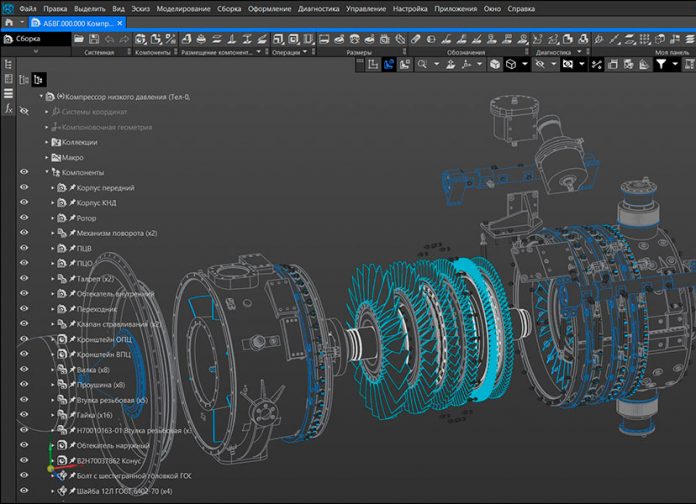Click the scissors section view icon
The image size is (696, 504).
click(x=597, y=65)
